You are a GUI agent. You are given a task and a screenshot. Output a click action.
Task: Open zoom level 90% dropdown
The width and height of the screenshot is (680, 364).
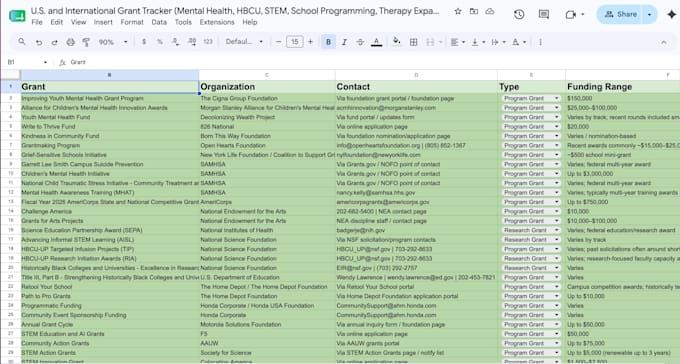click(113, 42)
